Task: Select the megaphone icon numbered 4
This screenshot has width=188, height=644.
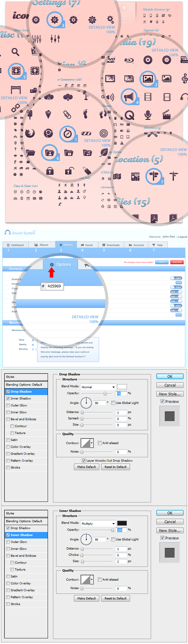Action: click(x=129, y=97)
